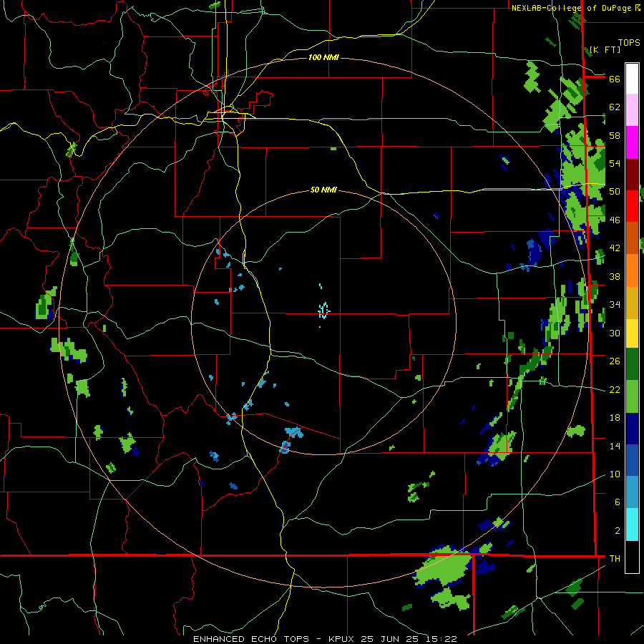Viewport: 644px width, 644px height.
Task: Pick the light blue legend swatch
Action: (632, 492)
